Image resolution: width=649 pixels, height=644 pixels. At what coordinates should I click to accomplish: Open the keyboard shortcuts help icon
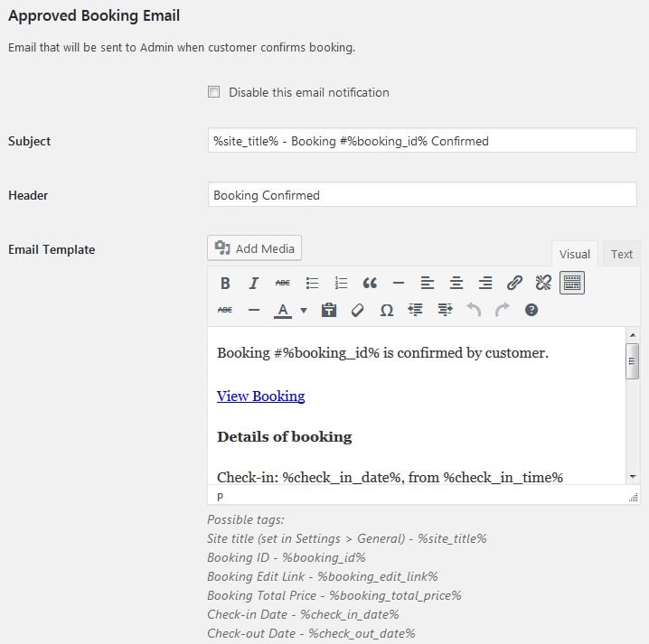[531, 310]
